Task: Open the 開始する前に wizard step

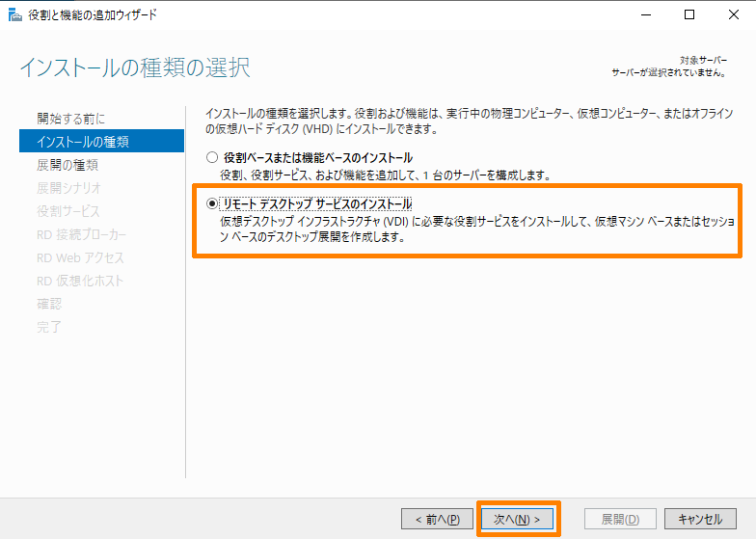Action: (x=71, y=119)
